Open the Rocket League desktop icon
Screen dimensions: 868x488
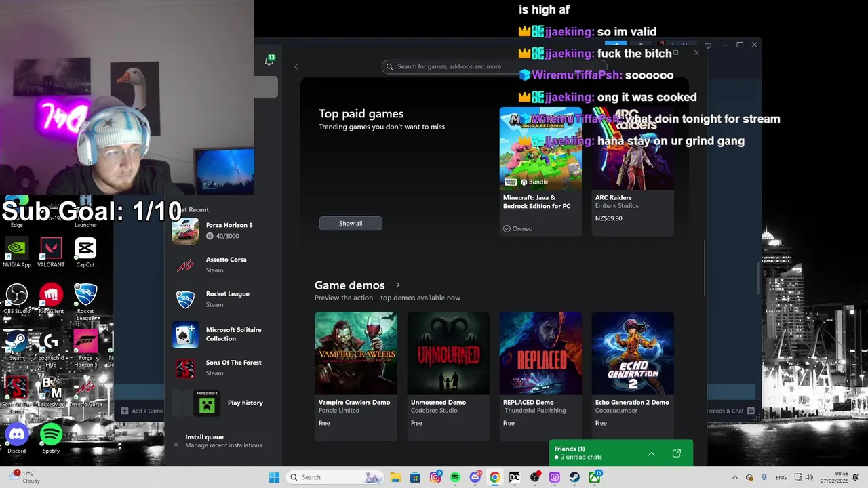point(85,302)
